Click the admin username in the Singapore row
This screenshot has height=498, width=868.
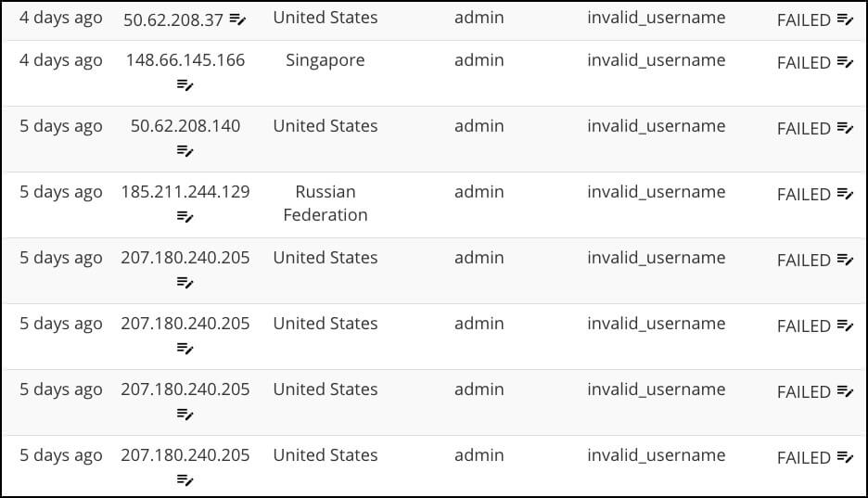tap(479, 60)
